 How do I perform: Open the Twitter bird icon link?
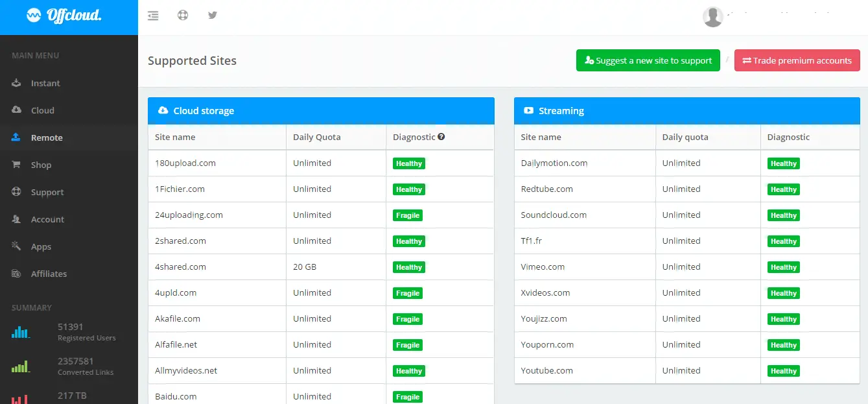pyautogui.click(x=213, y=16)
